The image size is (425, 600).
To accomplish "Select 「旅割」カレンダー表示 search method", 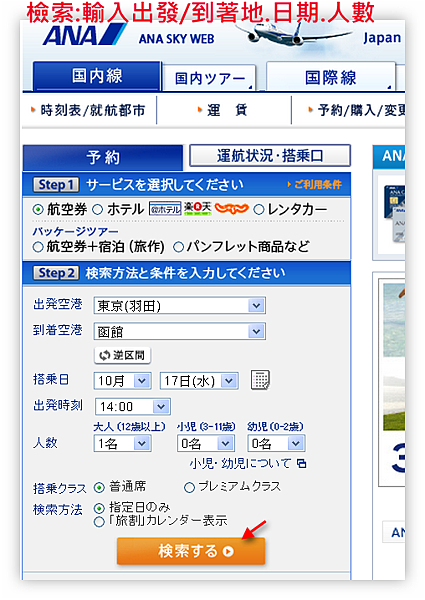I will (x=99, y=521).
